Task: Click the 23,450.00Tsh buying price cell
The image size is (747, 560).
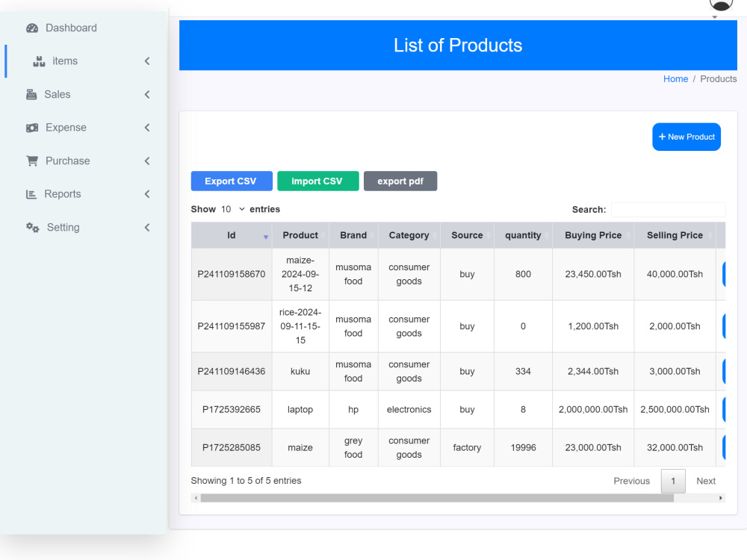Action: coord(592,274)
